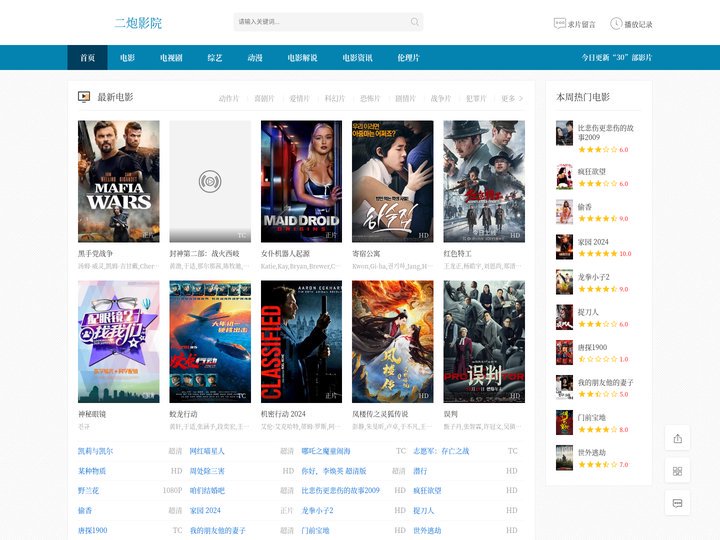720x540 pixels.
Task: Click the 二炮影院 site logo
Action: coord(138,23)
